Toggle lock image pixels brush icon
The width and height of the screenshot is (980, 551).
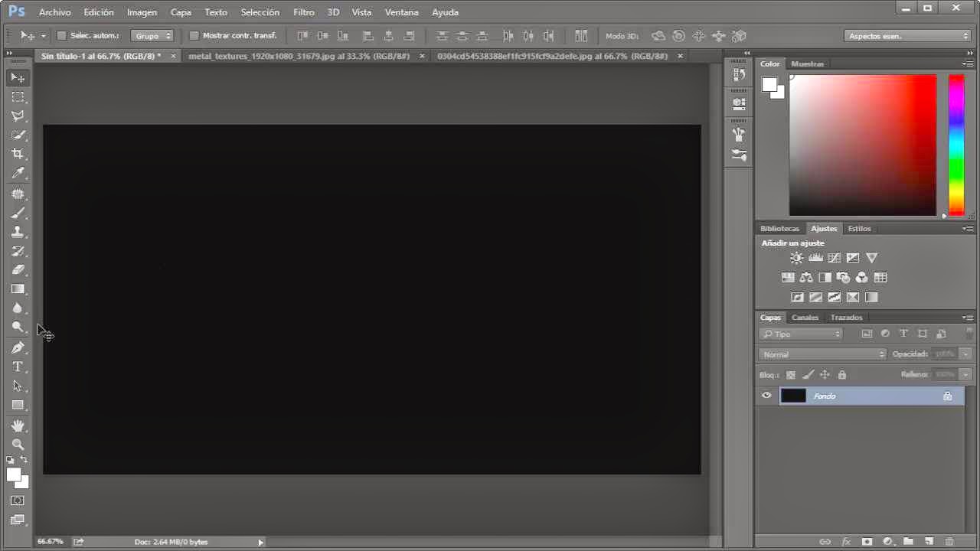pyautogui.click(x=808, y=375)
